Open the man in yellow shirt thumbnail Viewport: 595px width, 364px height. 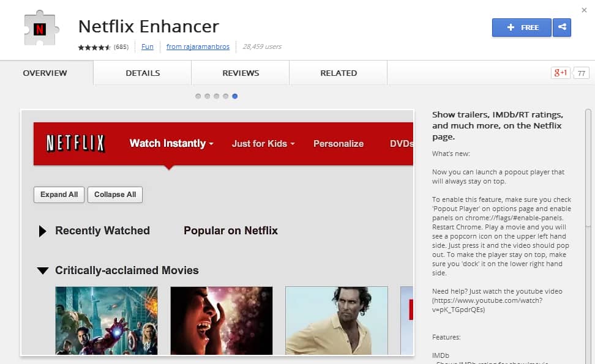pos(337,321)
